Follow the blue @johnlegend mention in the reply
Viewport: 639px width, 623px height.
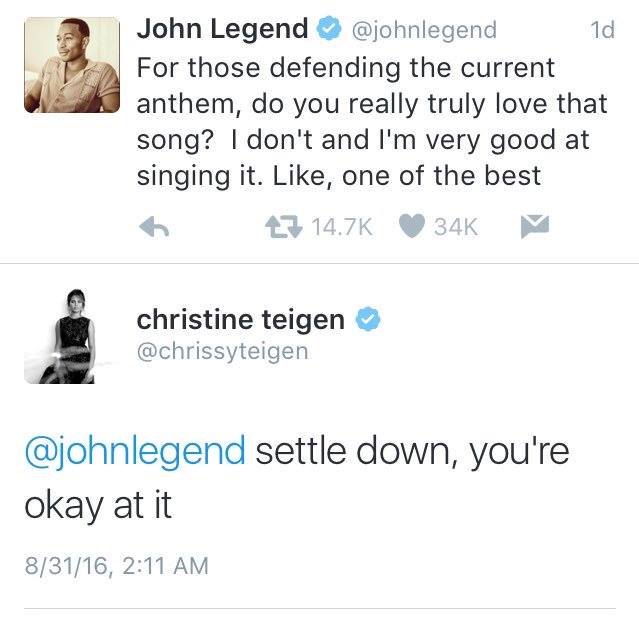pyautogui.click(x=135, y=451)
